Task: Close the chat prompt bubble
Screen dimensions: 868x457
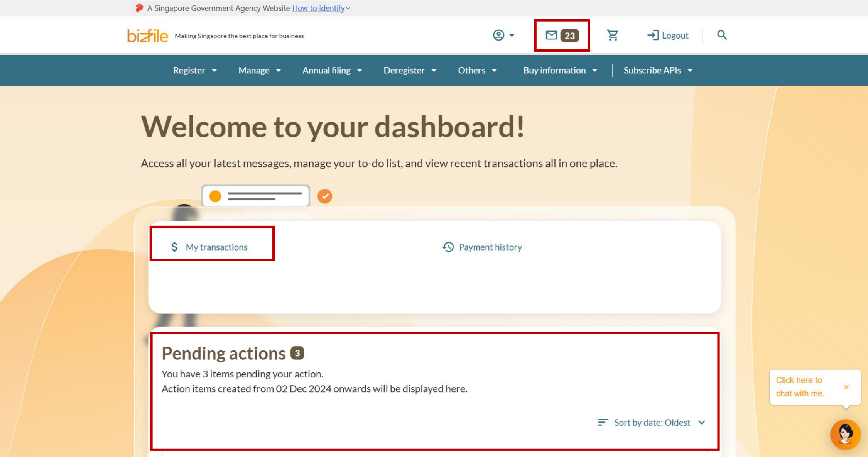Action: (846, 387)
